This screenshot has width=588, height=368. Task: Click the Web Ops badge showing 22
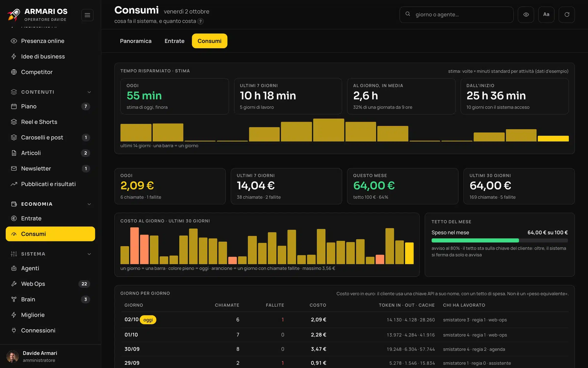pyautogui.click(x=84, y=284)
